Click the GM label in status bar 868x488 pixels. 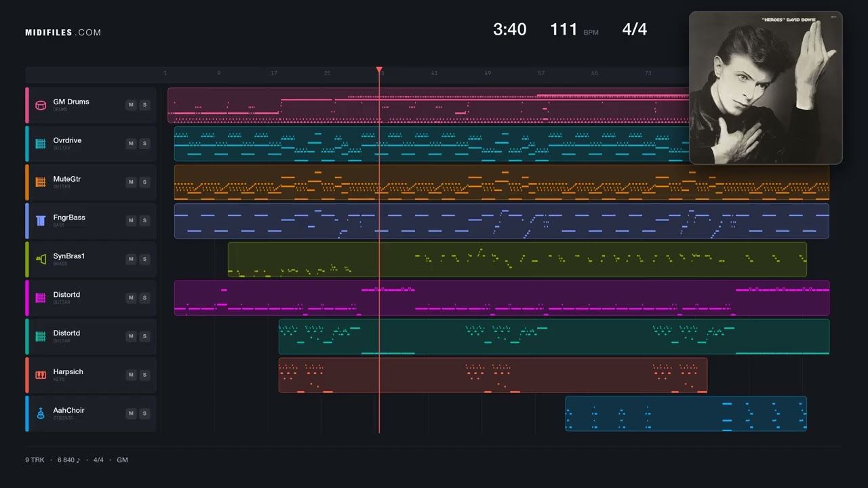click(122, 460)
